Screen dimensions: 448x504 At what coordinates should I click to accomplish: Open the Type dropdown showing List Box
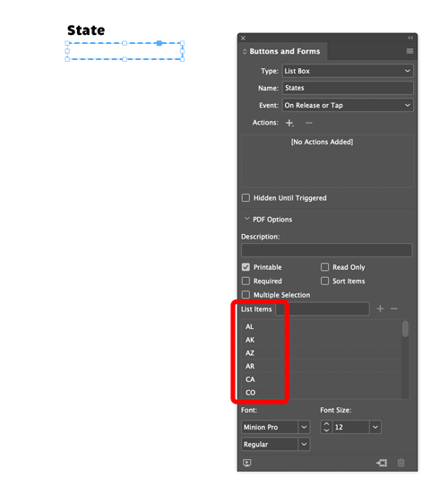(348, 71)
